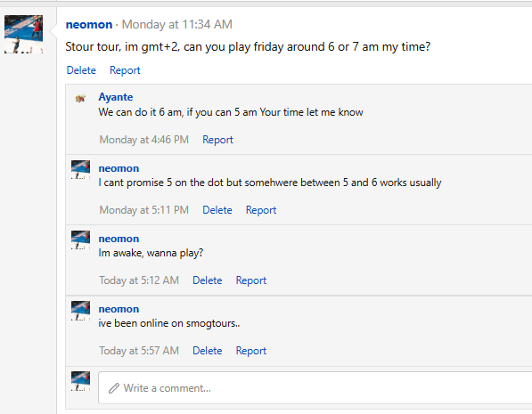Image resolution: width=532 pixels, height=414 pixels.
Task: Delete the 'Im awake, wanna play?' comment
Action: tap(208, 280)
